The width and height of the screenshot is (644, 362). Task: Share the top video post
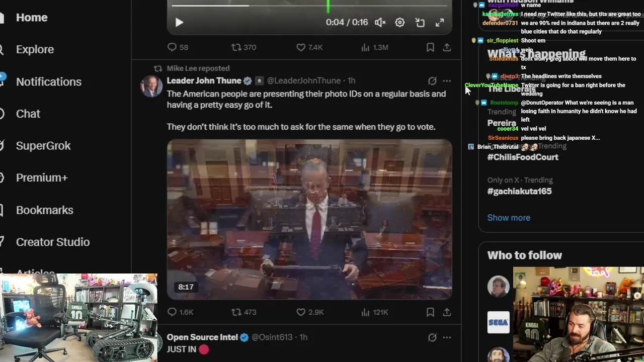coord(447,47)
